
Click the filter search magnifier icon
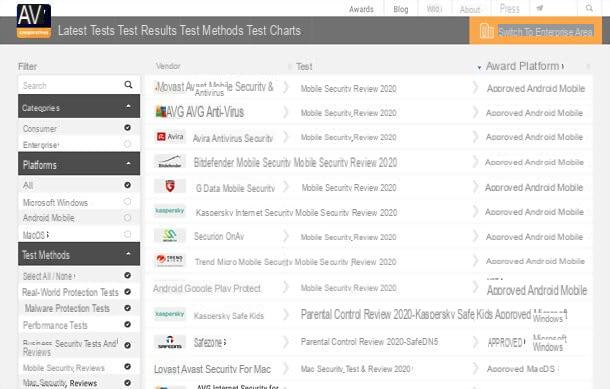pos(128,85)
